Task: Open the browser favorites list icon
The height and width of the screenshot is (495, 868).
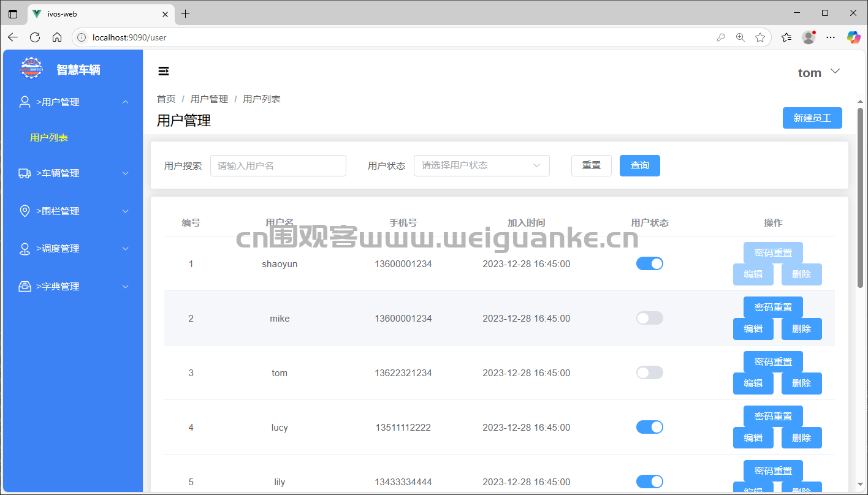Action: tap(786, 37)
